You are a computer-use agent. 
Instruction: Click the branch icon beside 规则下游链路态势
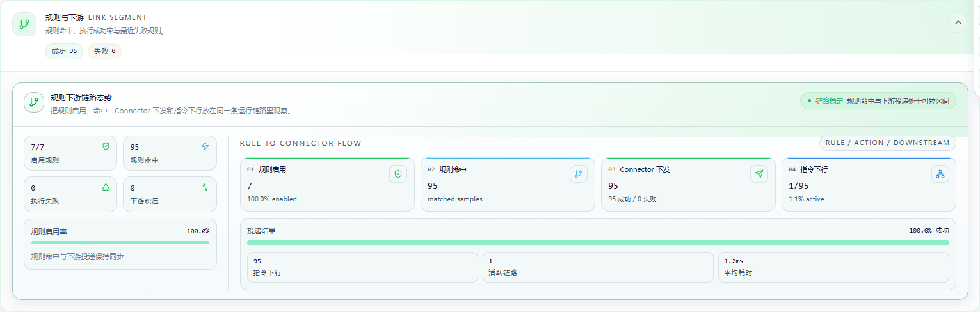click(x=34, y=102)
